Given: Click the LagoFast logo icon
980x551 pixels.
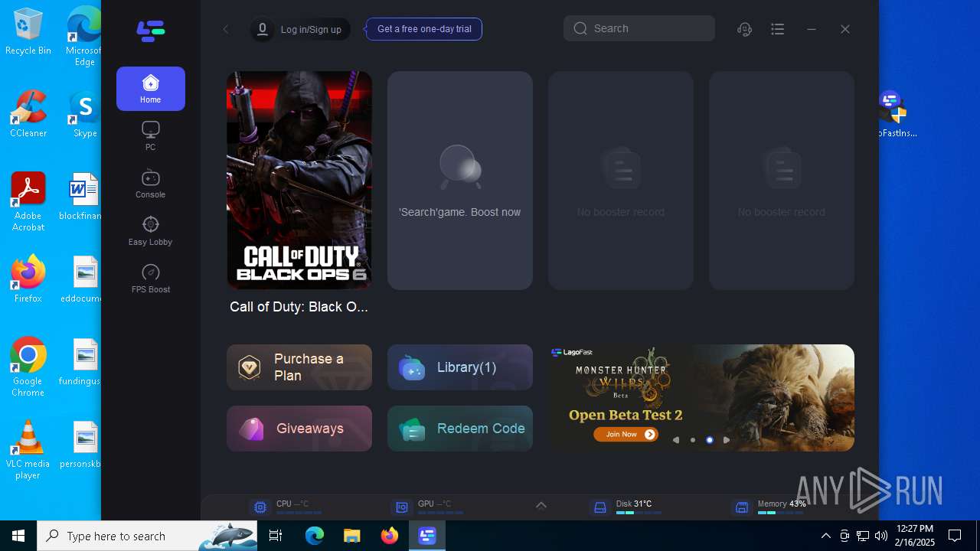Looking at the screenshot, I should [x=151, y=31].
